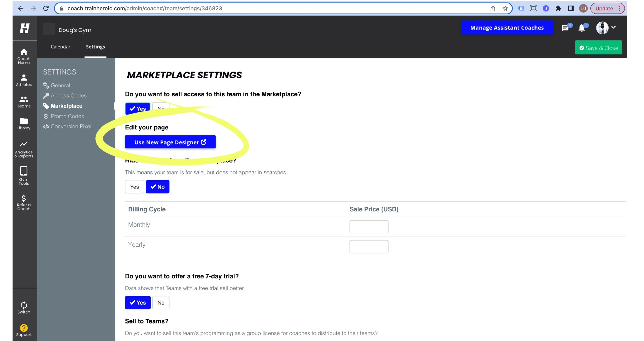Click the address bar URL
This screenshot has height=341, width=644.
coord(145,8)
